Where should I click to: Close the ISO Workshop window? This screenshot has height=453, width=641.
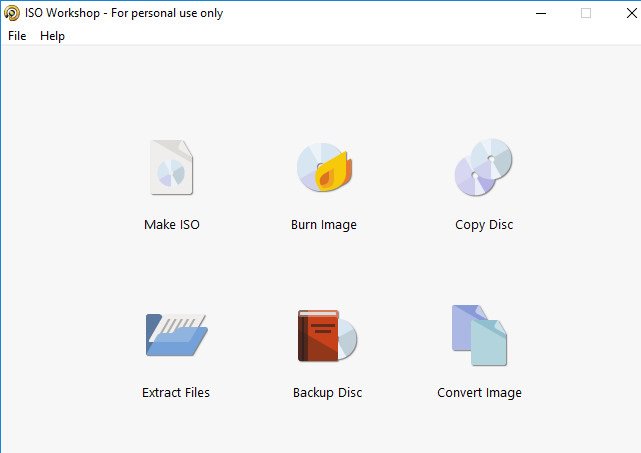point(632,13)
